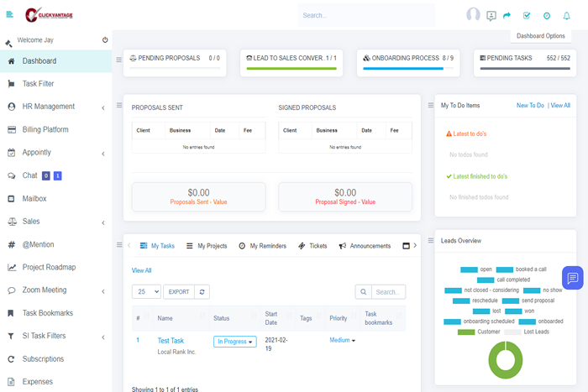Switch to the Announcements tab
Image resolution: width=588 pixels, height=392 pixels.
tap(365, 246)
